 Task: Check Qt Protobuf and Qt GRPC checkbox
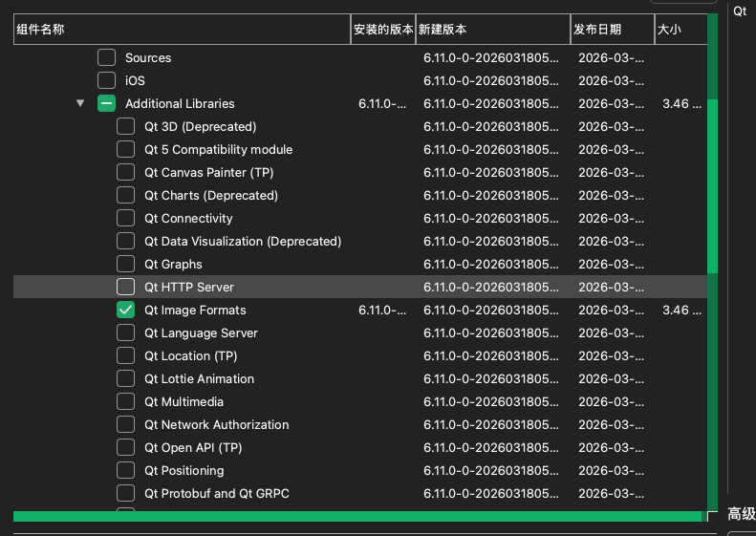coord(125,493)
